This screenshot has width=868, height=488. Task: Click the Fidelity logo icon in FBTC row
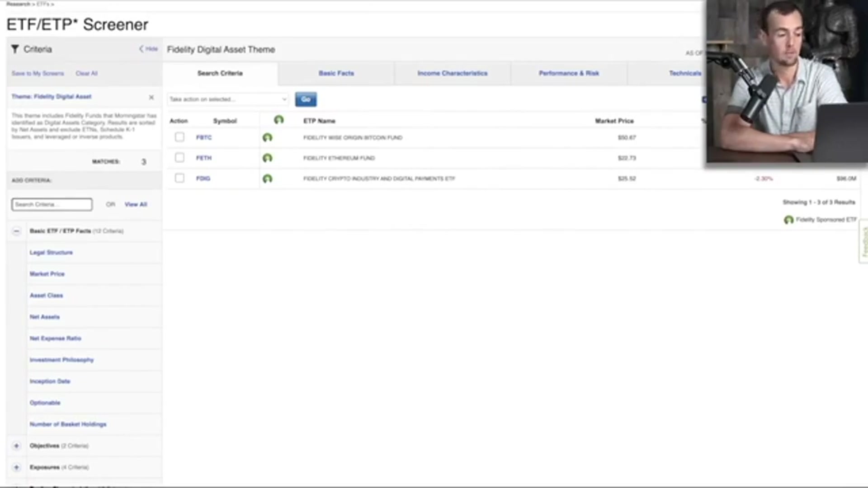pos(267,137)
